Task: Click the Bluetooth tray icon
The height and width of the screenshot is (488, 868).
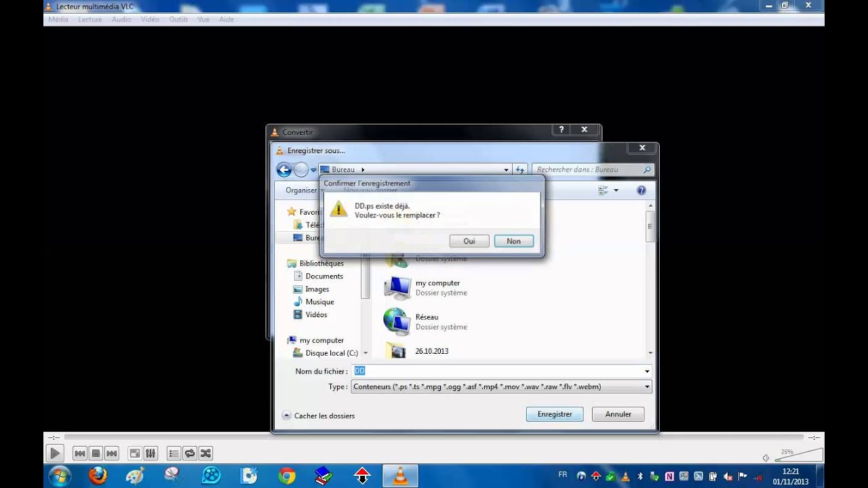Action: click(x=640, y=476)
